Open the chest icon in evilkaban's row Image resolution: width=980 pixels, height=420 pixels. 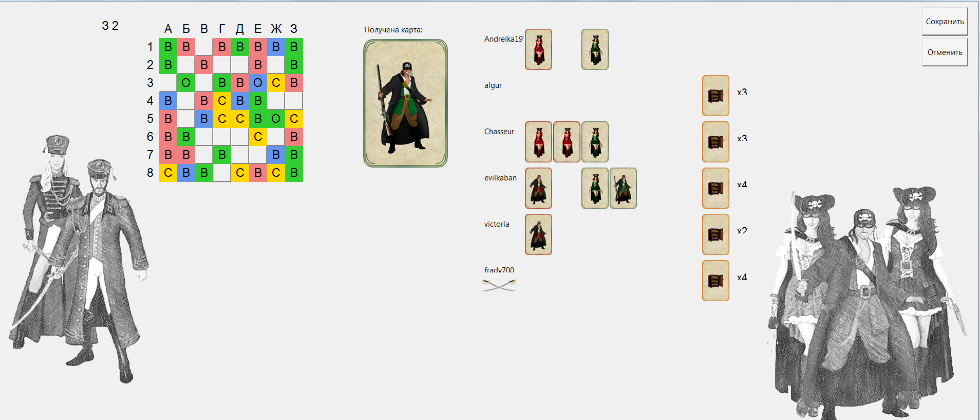(x=715, y=188)
